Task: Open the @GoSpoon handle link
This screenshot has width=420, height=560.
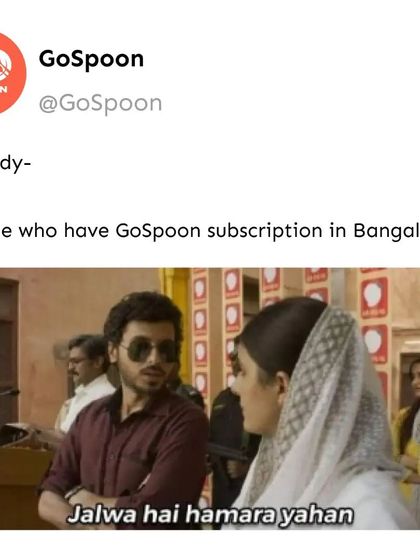Action: [x=100, y=104]
